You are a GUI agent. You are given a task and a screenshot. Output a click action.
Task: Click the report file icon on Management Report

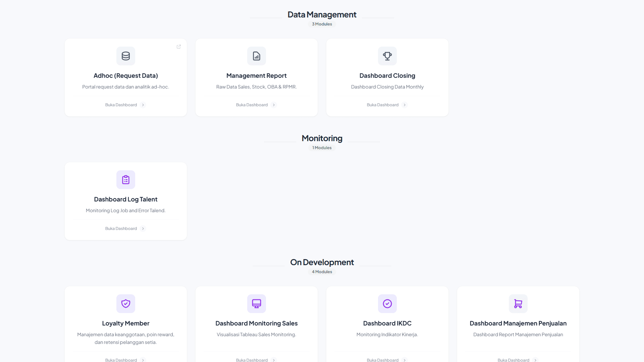point(257,56)
